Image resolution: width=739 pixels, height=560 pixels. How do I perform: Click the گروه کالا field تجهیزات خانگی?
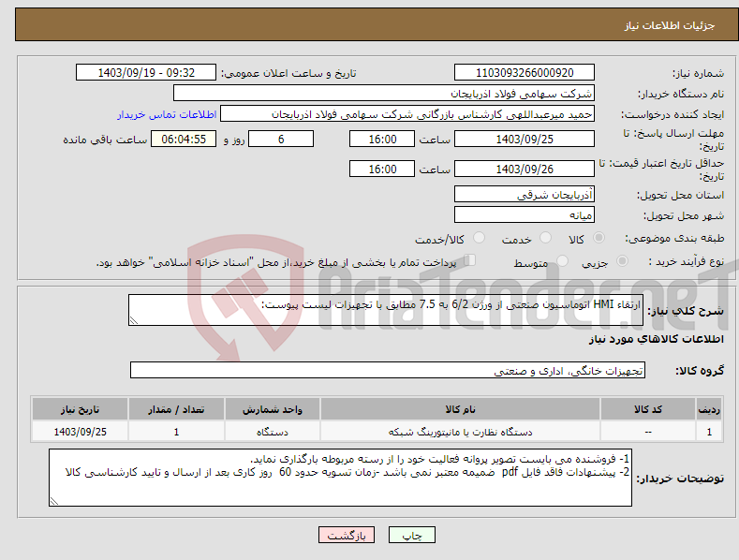pyautogui.click(x=388, y=371)
